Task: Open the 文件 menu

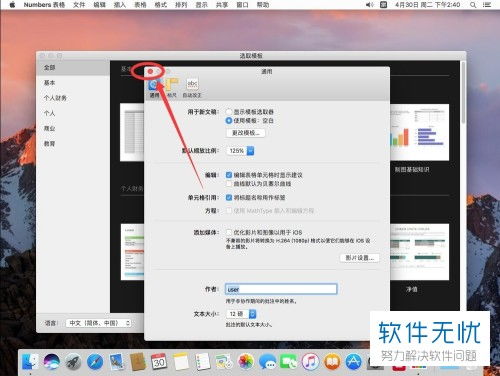Action: 79,5
